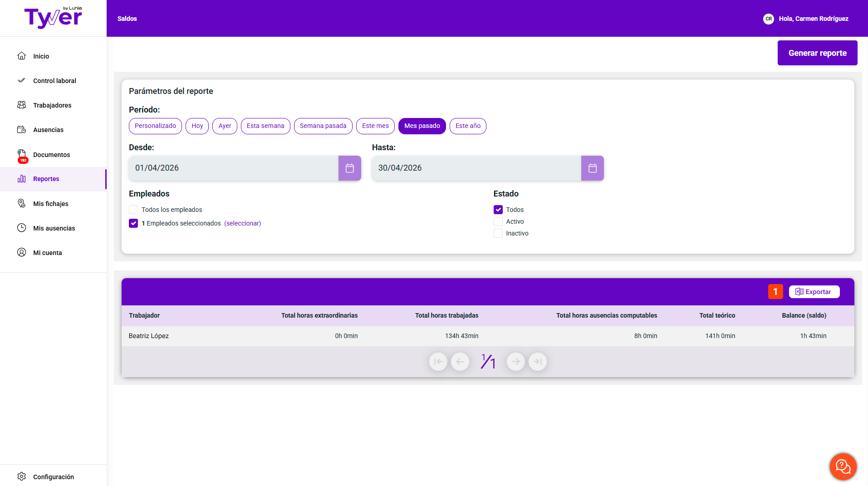Click the Control laboral check icon
Screen dimensions: 868x486
[21, 80]
